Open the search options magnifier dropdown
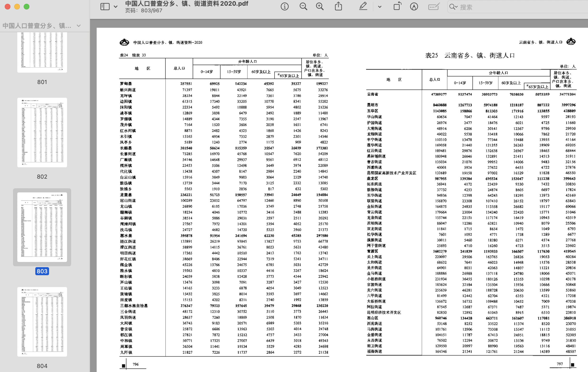The width and height of the screenshot is (588, 372). (x=453, y=7)
